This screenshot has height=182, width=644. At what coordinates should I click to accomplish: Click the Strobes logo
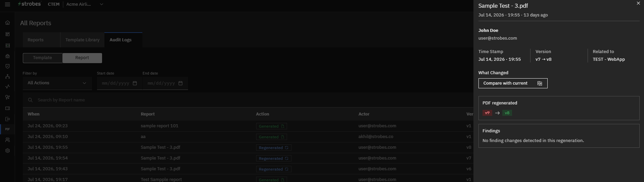point(29,4)
